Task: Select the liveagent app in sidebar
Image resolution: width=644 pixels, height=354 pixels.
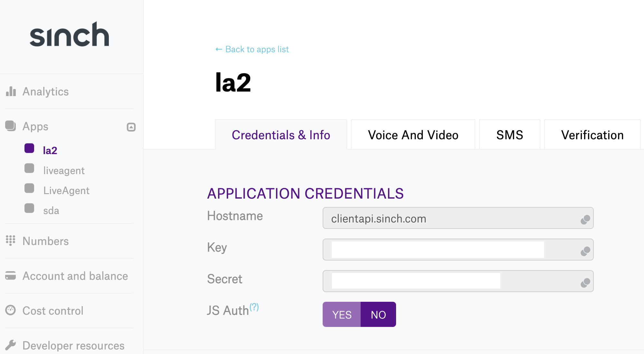Action: click(x=64, y=170)
